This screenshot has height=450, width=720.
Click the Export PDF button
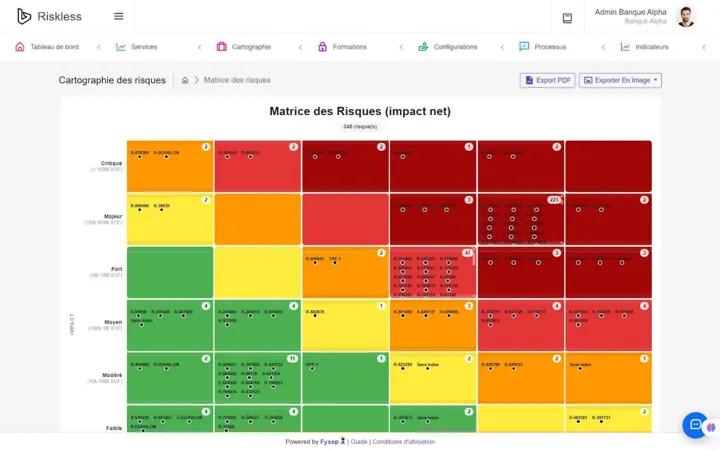click(547, 80)
